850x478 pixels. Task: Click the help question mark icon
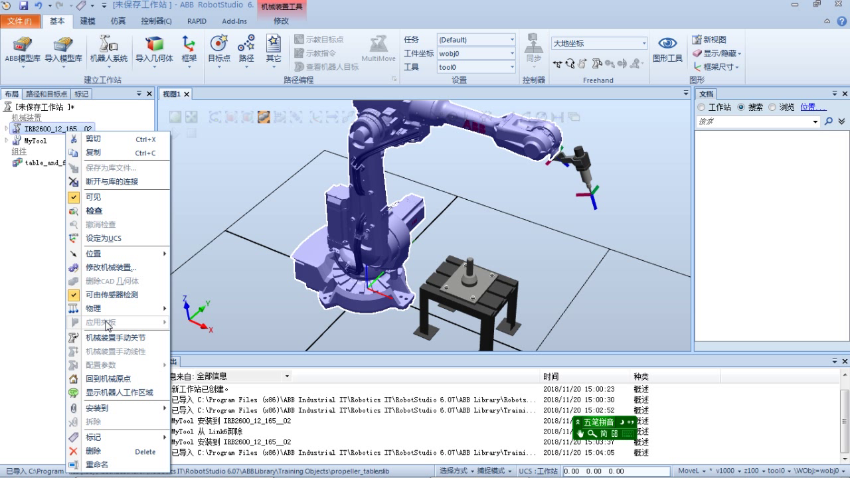tap(841, 21)
